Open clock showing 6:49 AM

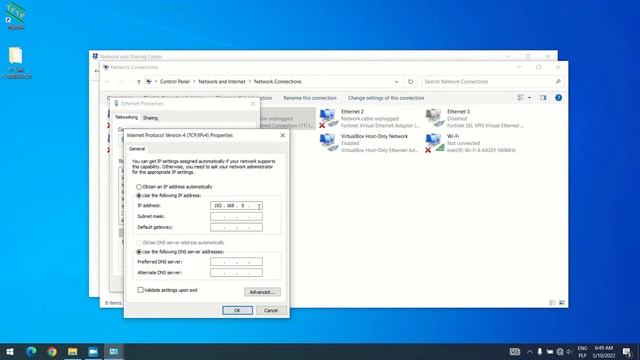click(x=604, y=351)
